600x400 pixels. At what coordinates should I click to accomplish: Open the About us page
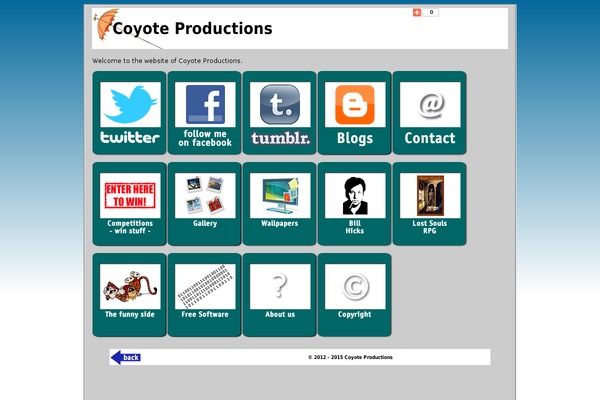click(x=280, y=293)
